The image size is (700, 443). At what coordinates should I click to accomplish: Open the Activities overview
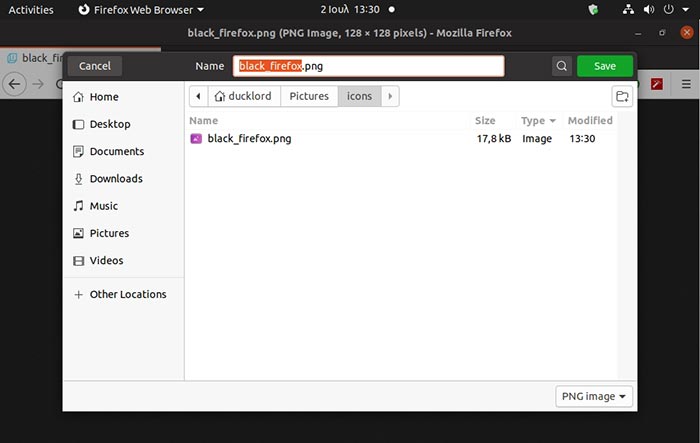click(x=31, y=9)
